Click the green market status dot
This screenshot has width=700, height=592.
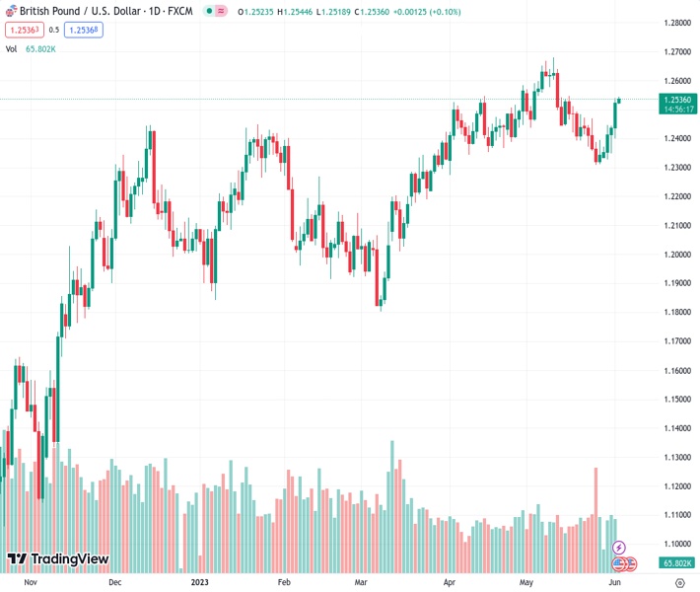point(209,12)
